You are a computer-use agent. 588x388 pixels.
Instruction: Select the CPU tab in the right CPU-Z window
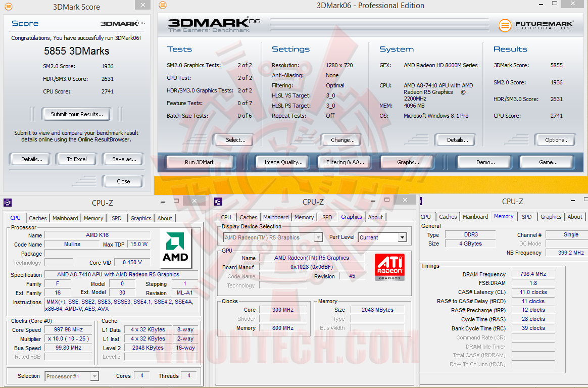click(x=426, y=217)
